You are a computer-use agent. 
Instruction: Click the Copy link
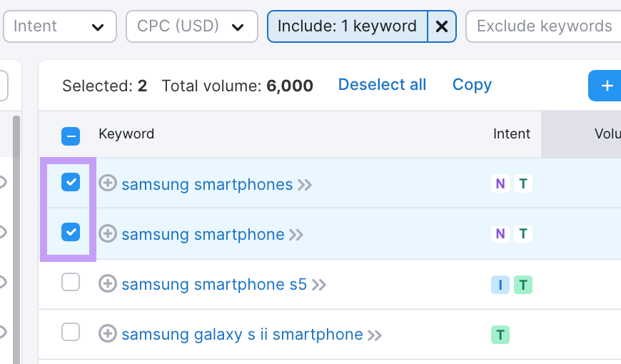point(472,85)
